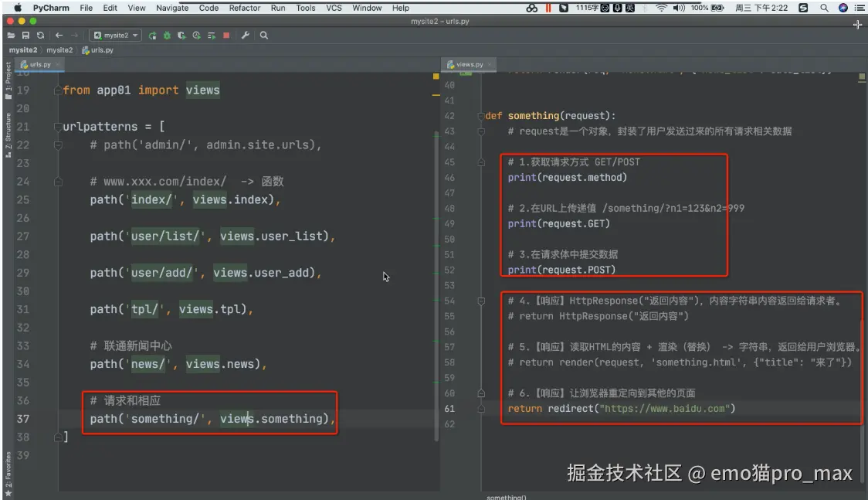Open the Run menu
The height and width of the screenshot is (500, 868).
click(278, 8)
